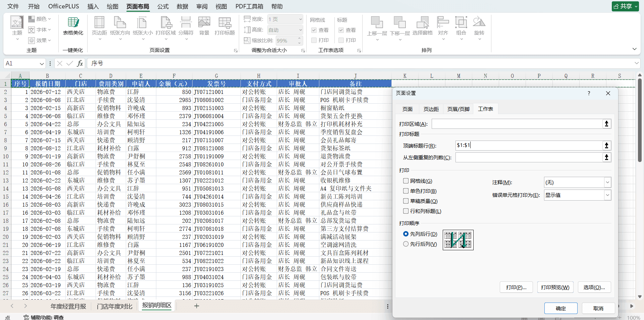Viewport: 644px width, 320px height.
Task: Open the 对齐 align menu
Action: tap(443, 28)
